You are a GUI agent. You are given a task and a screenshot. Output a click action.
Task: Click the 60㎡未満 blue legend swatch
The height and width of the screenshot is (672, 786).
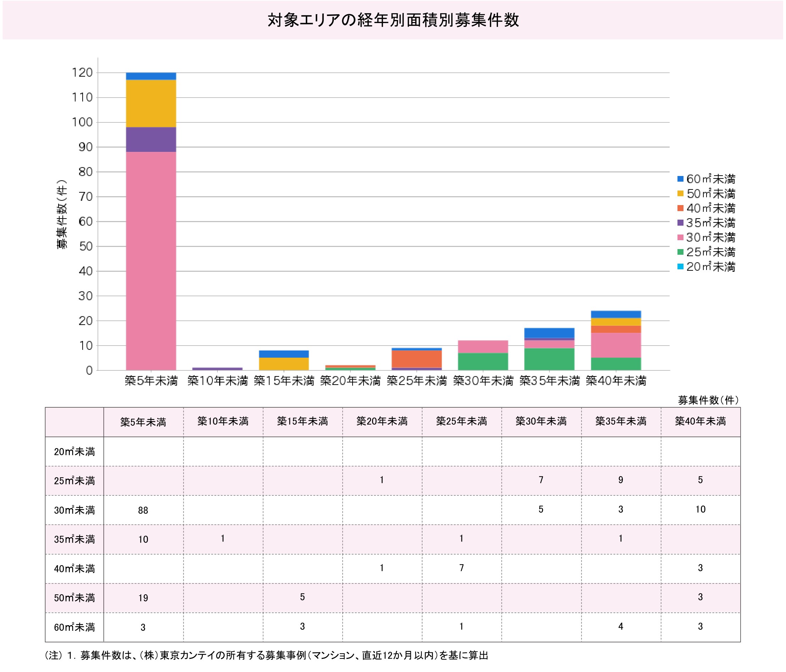(681, 179)
